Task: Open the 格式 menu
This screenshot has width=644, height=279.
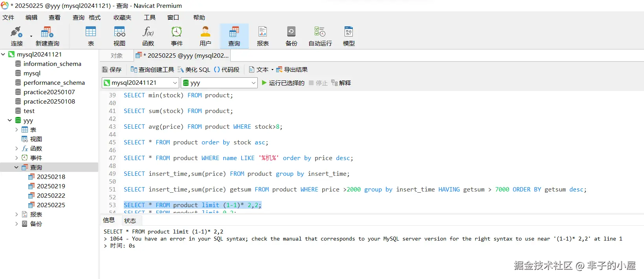Action: 95,17
